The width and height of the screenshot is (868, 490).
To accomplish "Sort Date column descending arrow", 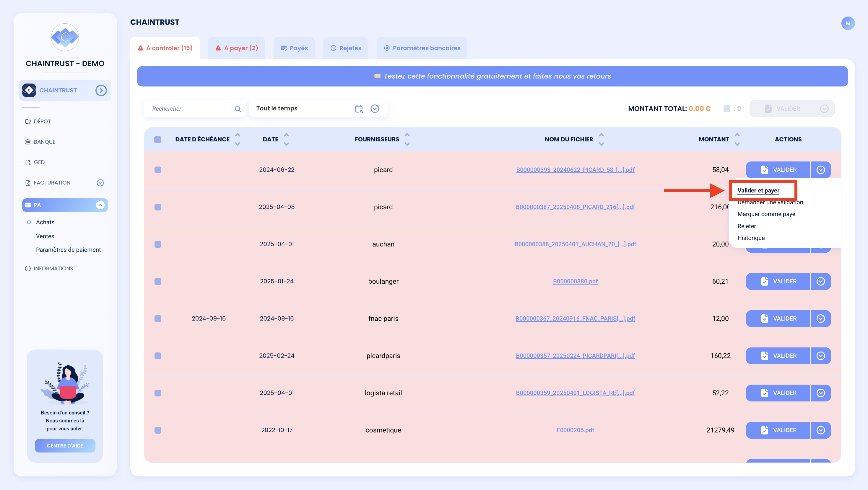I will (x=286, y=144).
